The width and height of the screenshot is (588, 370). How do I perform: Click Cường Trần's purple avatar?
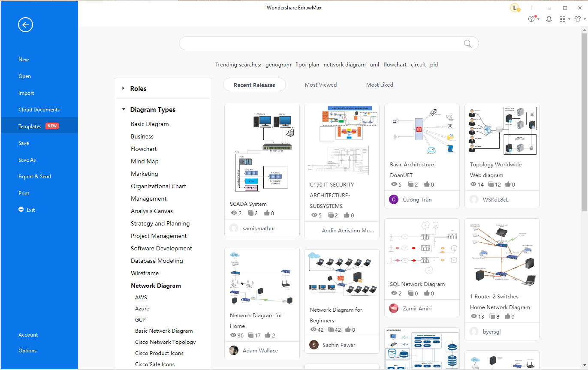point(394,199)
